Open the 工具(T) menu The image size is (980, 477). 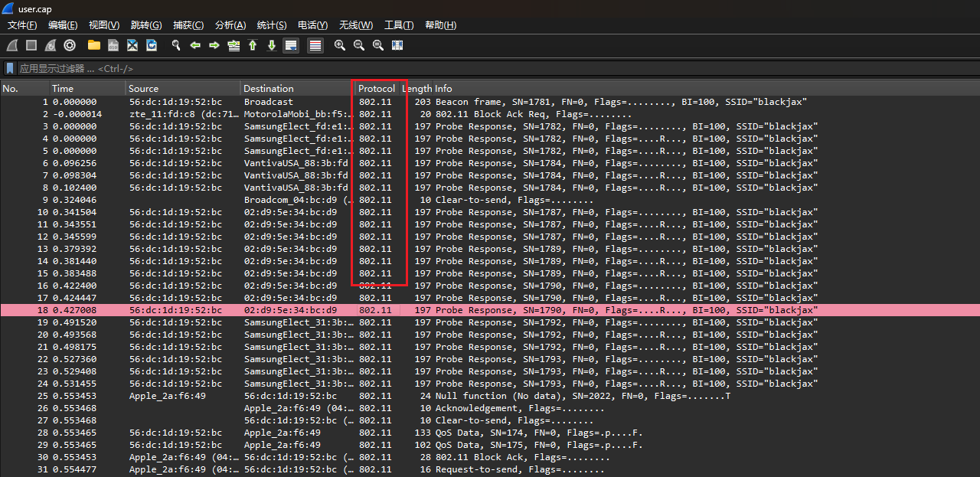[399, 25]
